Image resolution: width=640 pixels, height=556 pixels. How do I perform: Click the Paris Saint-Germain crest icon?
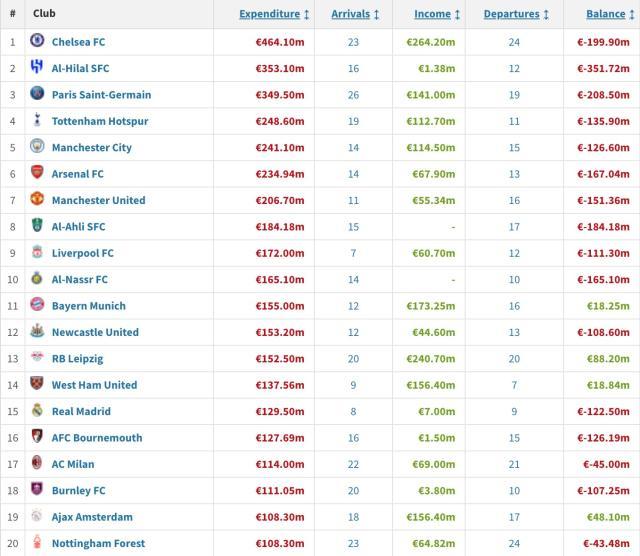tap(37, 95)
